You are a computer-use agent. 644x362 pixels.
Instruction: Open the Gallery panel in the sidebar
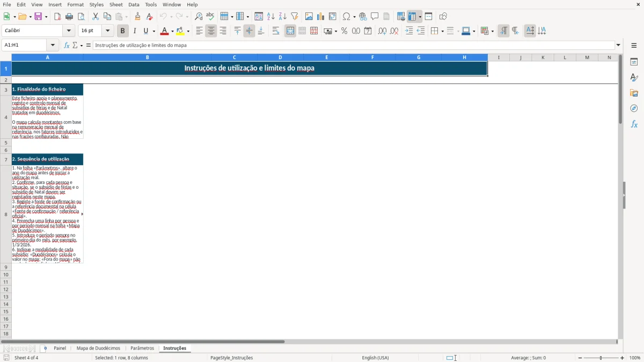click(x=634, y=93)
